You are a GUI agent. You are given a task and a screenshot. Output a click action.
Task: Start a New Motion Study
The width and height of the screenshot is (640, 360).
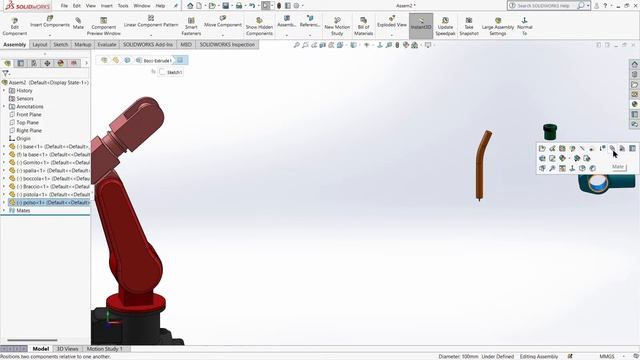pos(337,27)
